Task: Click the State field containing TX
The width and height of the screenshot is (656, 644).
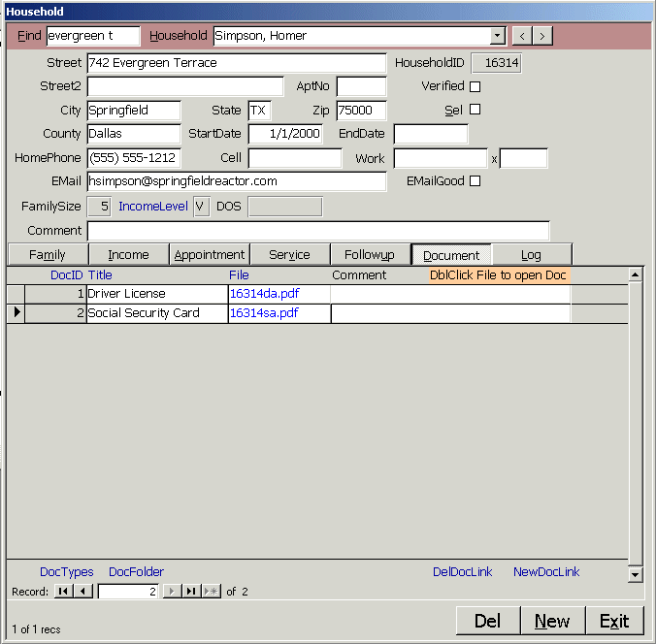Action: pos(259,111)
